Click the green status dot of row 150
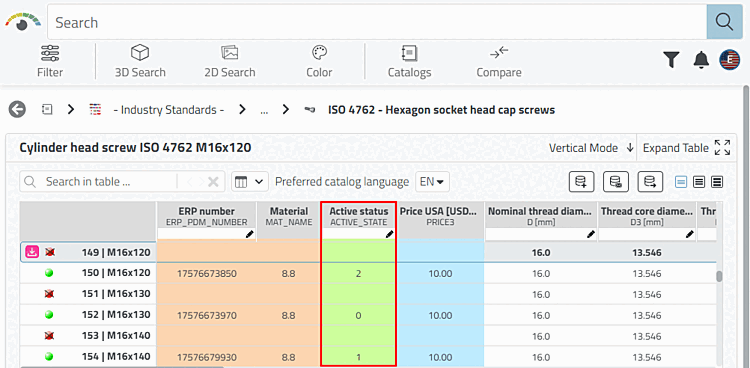Viewport: 750px width, 368px height. pyautogui.click(x=49, y=273)
